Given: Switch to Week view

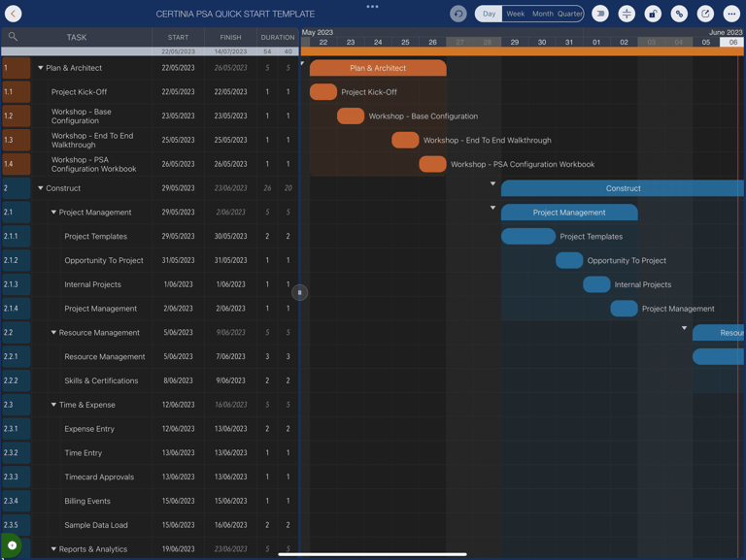Looking at the screenshot, I should [515, 14].
